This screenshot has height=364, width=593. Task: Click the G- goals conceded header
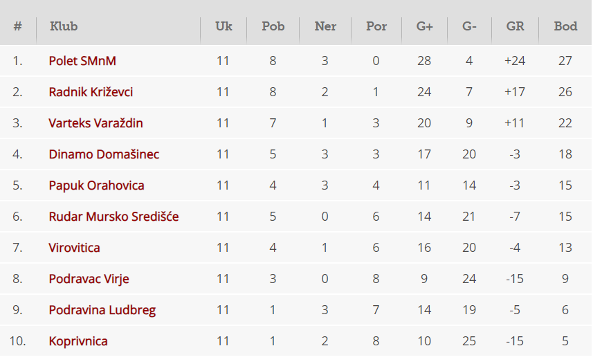(469, 26)
